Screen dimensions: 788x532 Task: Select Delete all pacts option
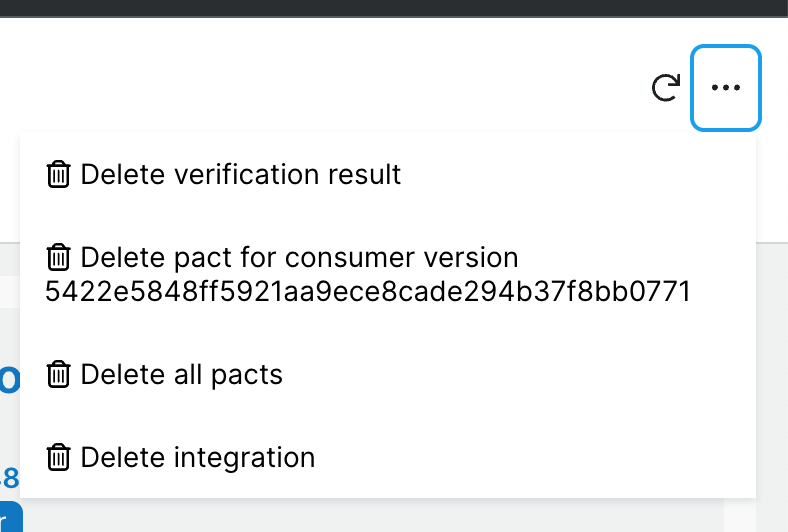click(x=181, y=375)
